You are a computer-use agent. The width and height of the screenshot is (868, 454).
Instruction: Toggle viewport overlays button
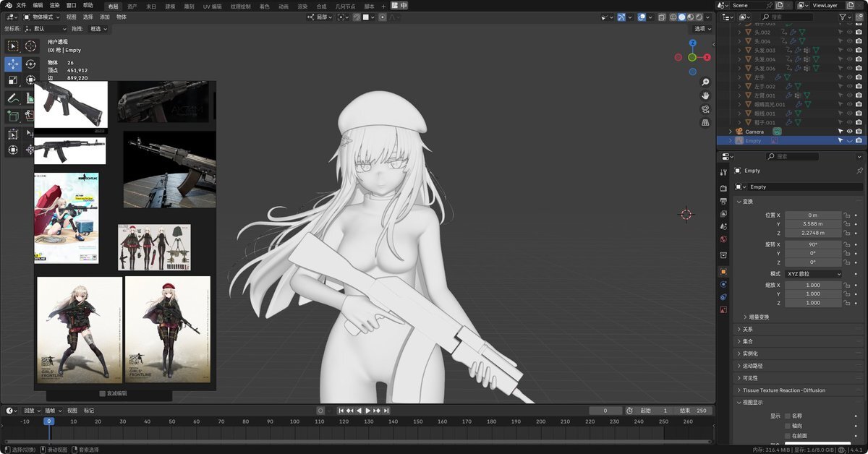(642, 17)
